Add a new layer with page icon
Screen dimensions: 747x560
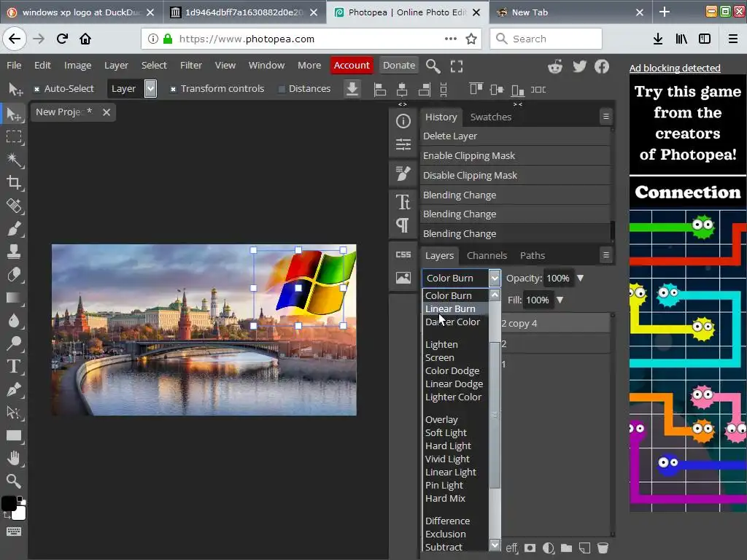click(x=584, y=548)
